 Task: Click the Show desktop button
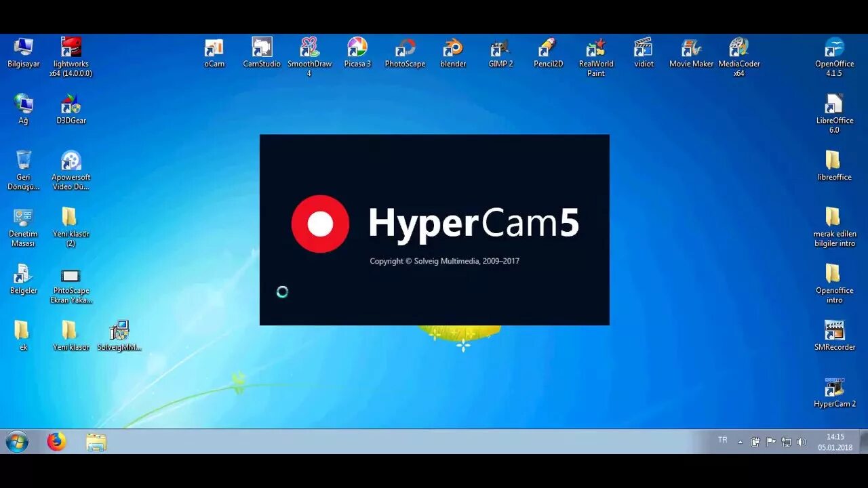point(863,442)
